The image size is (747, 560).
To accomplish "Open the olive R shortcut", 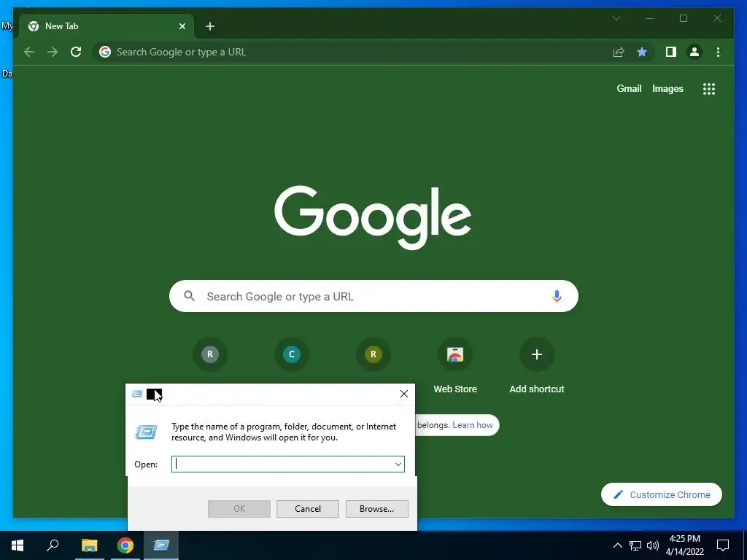I will 373,354.
